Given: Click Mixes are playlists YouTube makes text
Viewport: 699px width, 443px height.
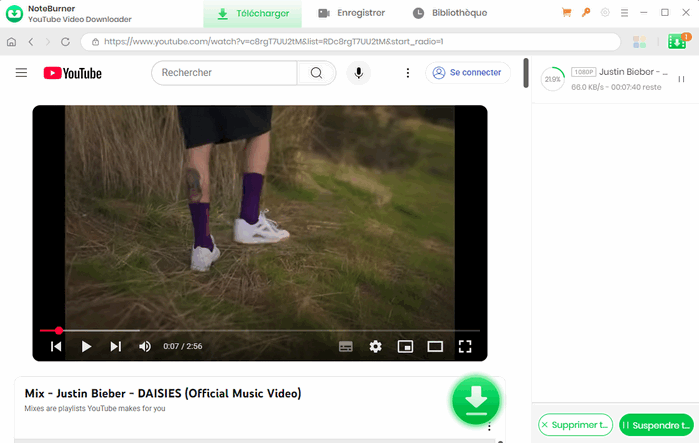Looking at the screenshot, I should (95, 408).
